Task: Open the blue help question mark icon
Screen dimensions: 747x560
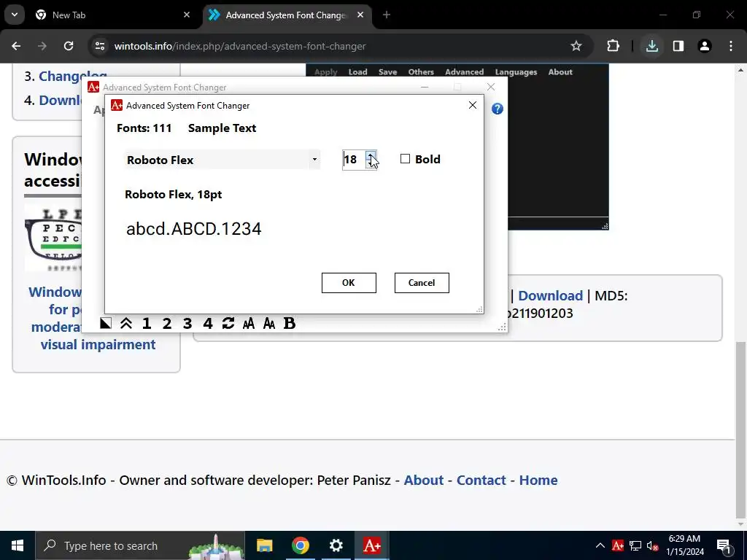Action: click(498, 109)
